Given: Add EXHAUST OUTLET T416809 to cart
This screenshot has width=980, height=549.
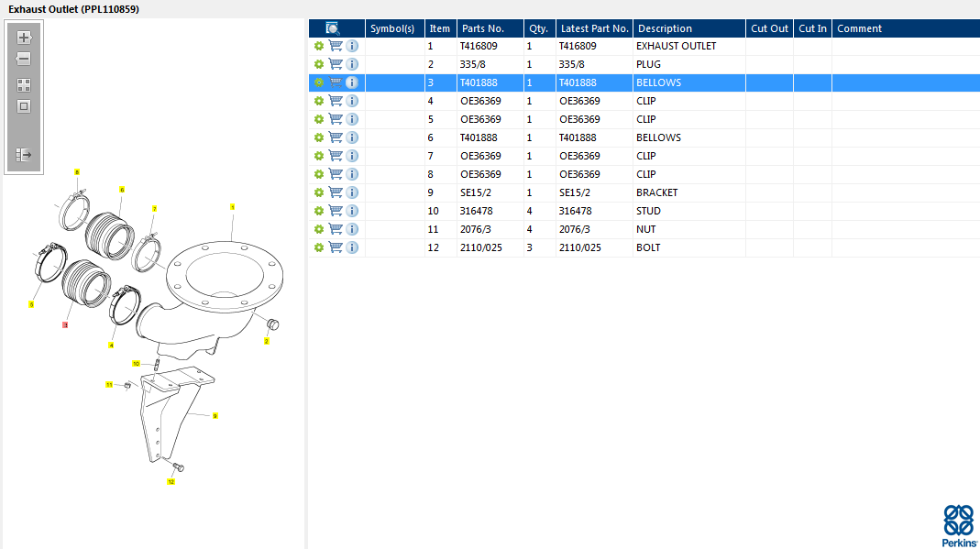Looking at the screenshot, I should tap(336, 46).
